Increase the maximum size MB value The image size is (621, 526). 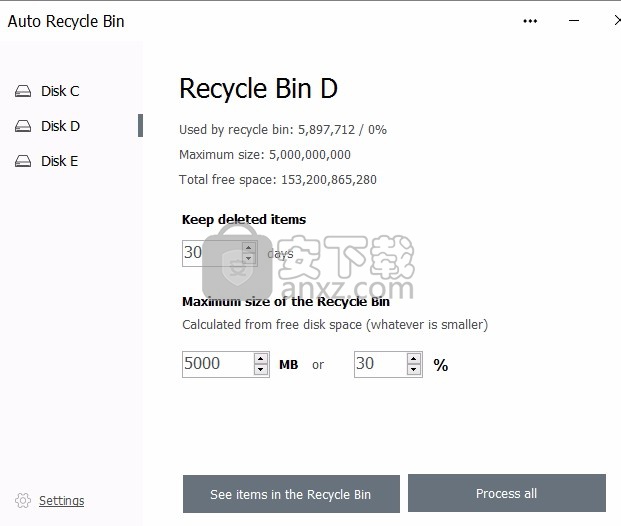pos(260,359)
